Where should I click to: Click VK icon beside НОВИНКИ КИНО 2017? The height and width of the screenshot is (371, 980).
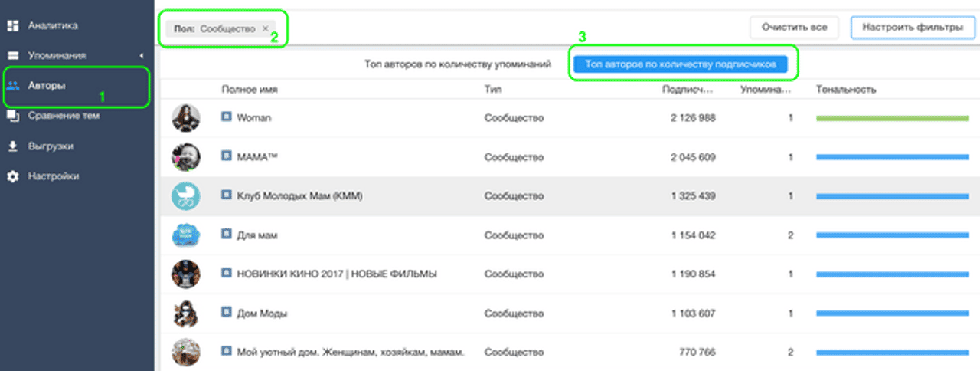pyautogui.click(x=227, y=273)
